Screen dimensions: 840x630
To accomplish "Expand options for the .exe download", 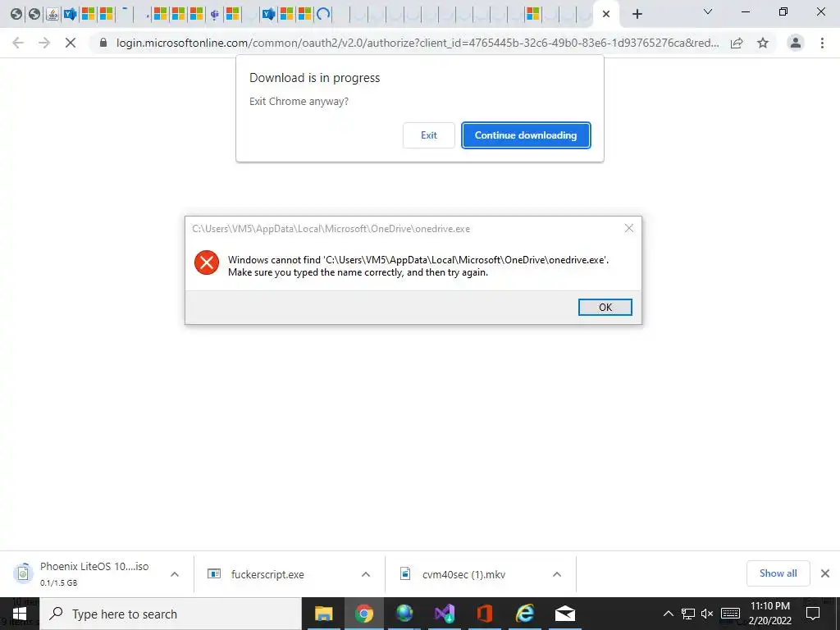I will coord(365,574).
